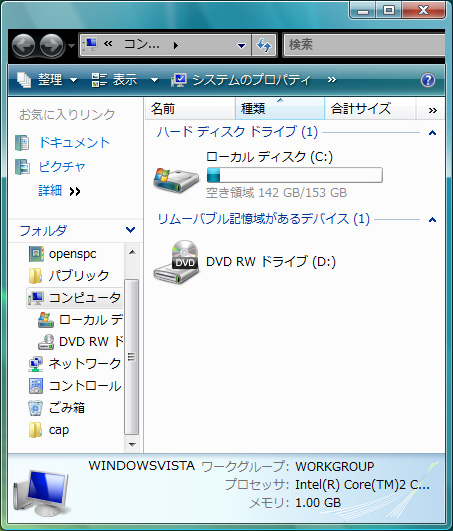Select ローカル ディスク under コンピュータ in tree
The height and width of the screenshot is (531, 453).
click(x=80, y=320)
